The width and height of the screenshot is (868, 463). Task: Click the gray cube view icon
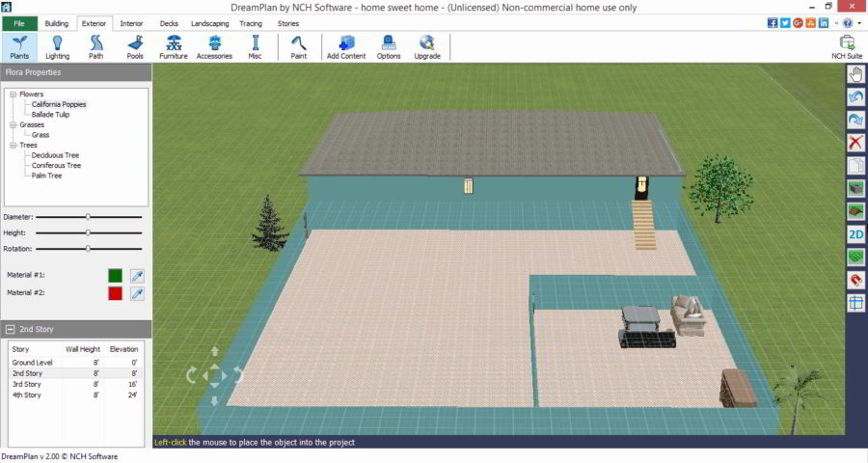pyautogui.click(x=855, y=188)
